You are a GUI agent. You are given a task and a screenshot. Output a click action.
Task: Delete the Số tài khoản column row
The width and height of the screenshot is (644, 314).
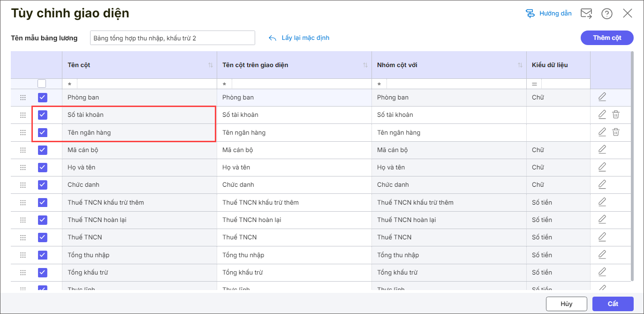(x=616, y=115)
